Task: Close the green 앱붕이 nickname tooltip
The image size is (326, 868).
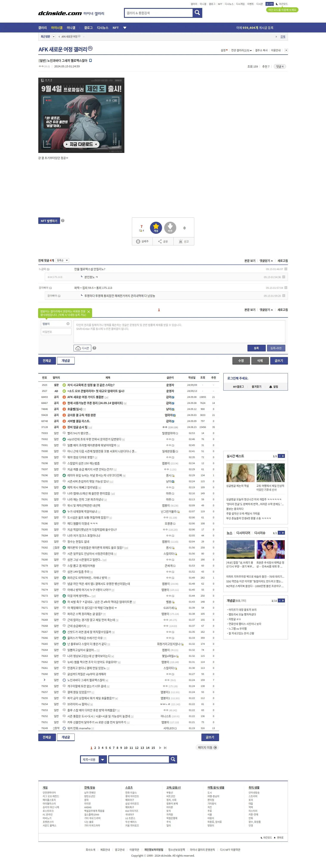Action: 89,311
